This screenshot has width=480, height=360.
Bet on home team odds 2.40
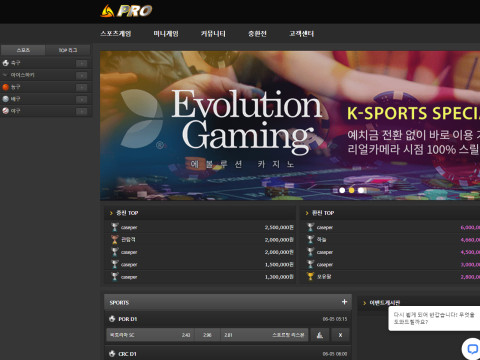[150, 335]
